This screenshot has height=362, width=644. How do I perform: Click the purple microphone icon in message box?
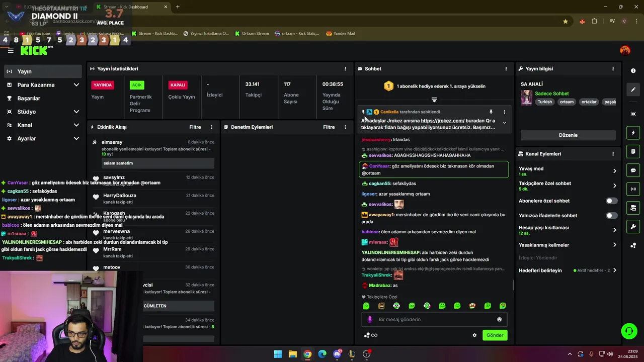click(x=370, y=319)
